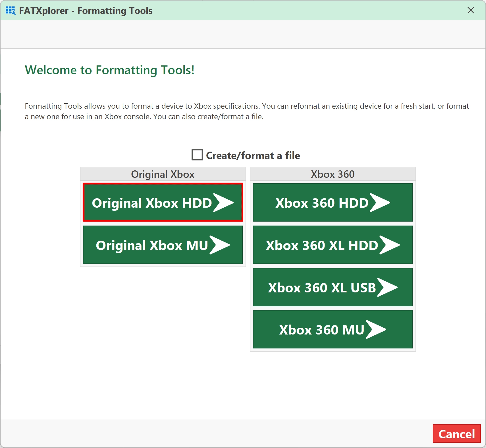This screenshot has width=486, height=448.
Task: Select the Xbox 360 MU button
Action: pos(333,329)
